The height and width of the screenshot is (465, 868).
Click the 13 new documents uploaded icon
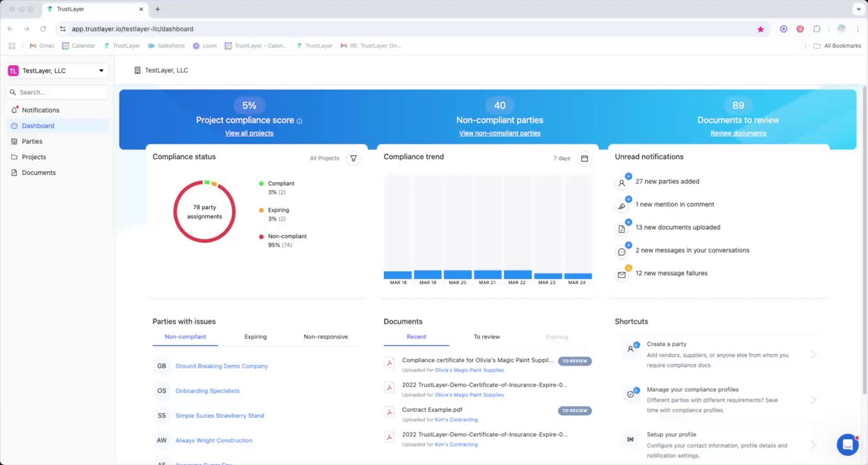(622, 228)
